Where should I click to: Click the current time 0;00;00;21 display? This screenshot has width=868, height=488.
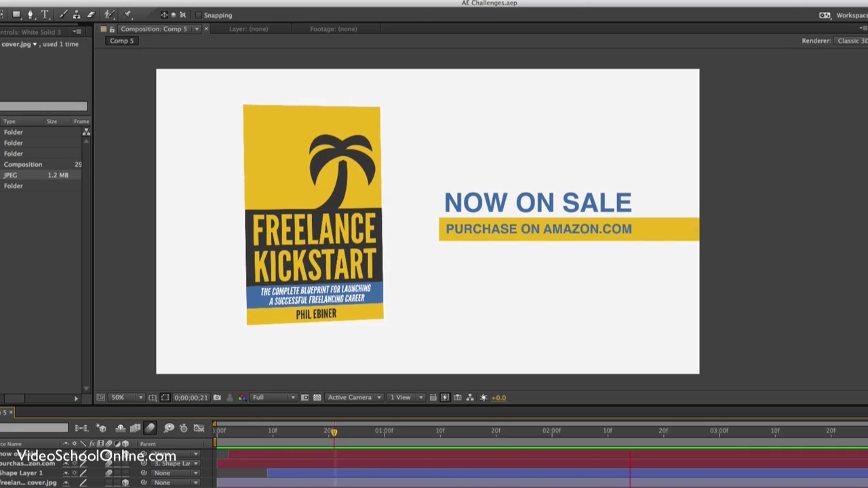[x=191, y=398]
